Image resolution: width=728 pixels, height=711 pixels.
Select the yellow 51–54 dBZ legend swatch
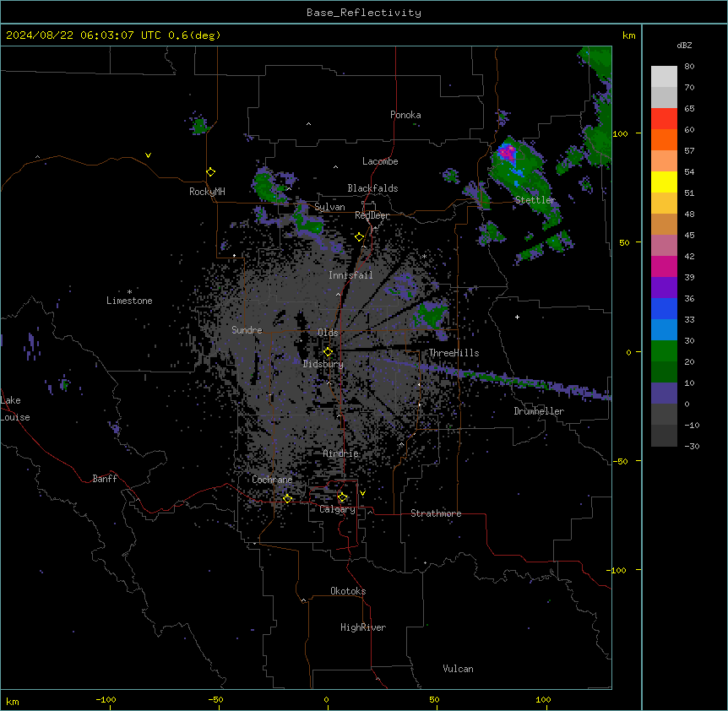(664, 182)
